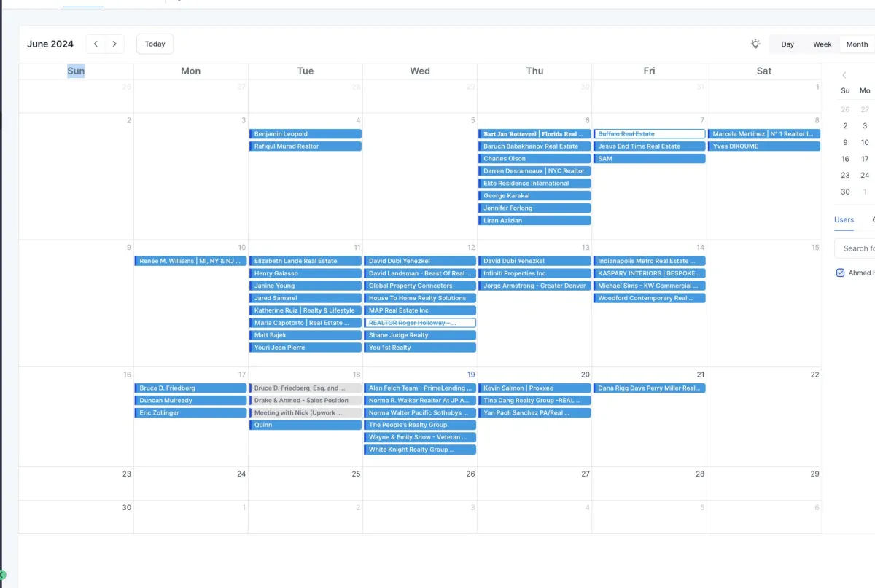Viewport: 875px width, 588px height.
Task: Open Eric Zollinger appointment
Action: coord(190,413)
